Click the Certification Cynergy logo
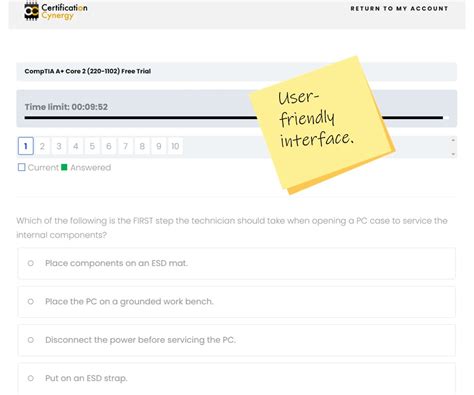This screenshot has width=474, height=395. [56, 11]
